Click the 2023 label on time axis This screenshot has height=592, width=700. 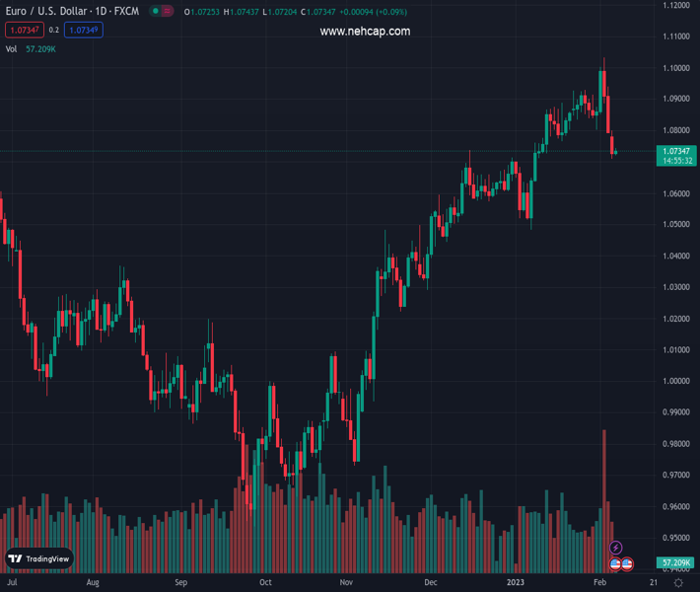point(517,583)
